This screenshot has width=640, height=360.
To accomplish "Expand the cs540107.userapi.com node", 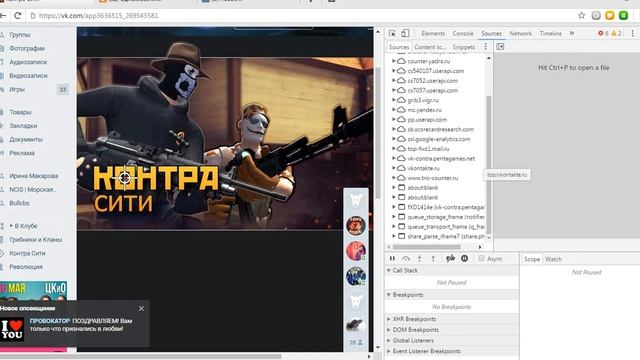I will tap(394, 71).
